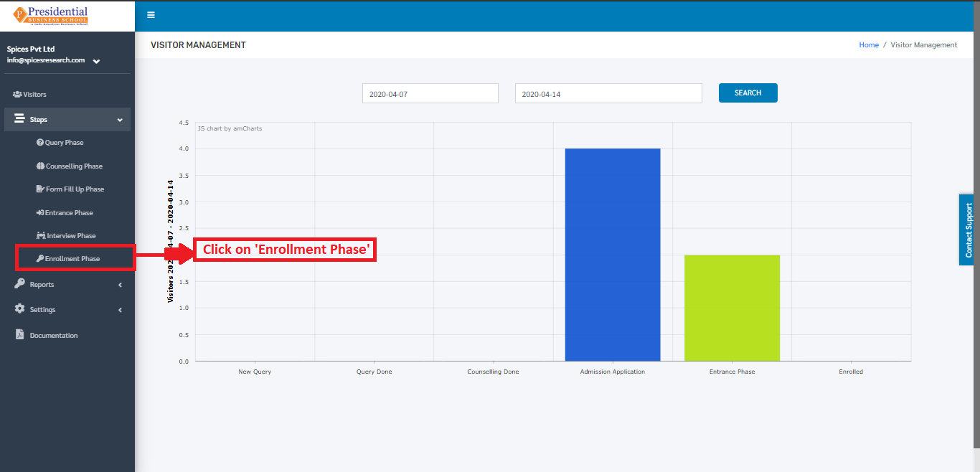The width and height of the screenshot is (980, 472).
Task: Click the Query Done axis label
Action: coord(374,372)
